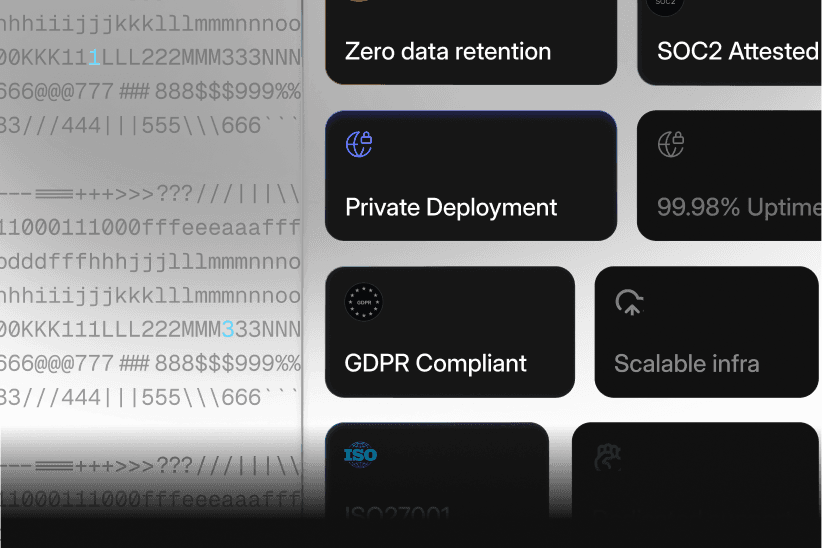Screen dimensions: 822x548
Task: Click the GDPR star-circle badge icon
Action: pos(364,303)
